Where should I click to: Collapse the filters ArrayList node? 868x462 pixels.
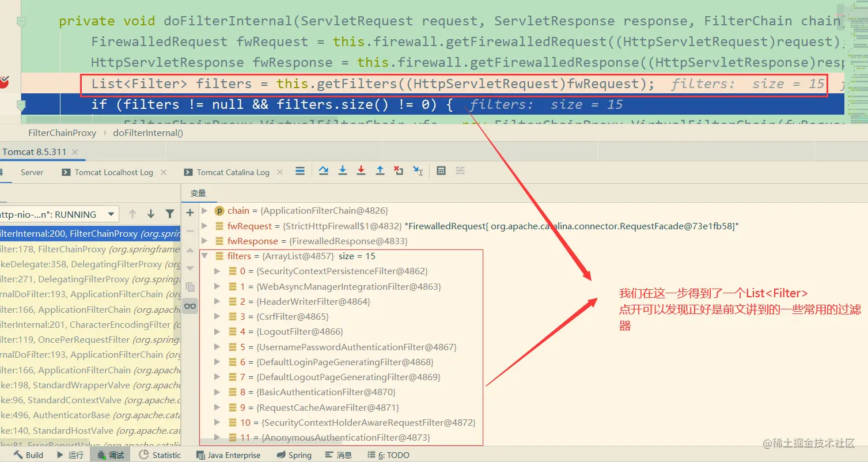click(204, 256)
